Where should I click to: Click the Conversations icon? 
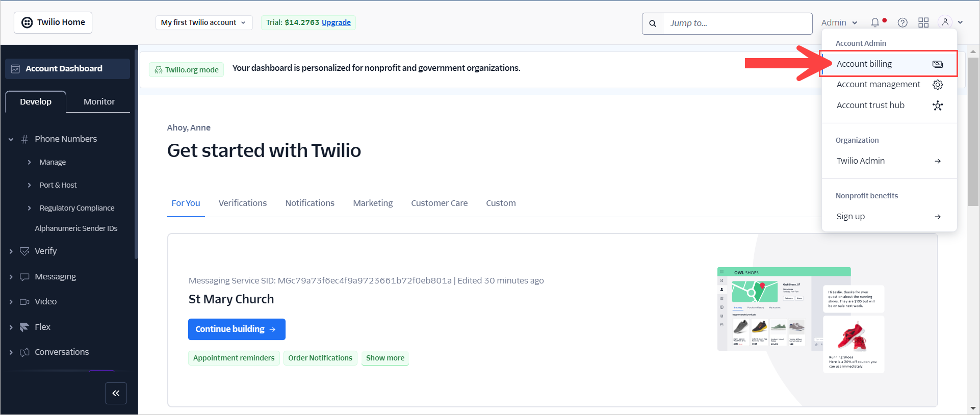click(24, 352)
